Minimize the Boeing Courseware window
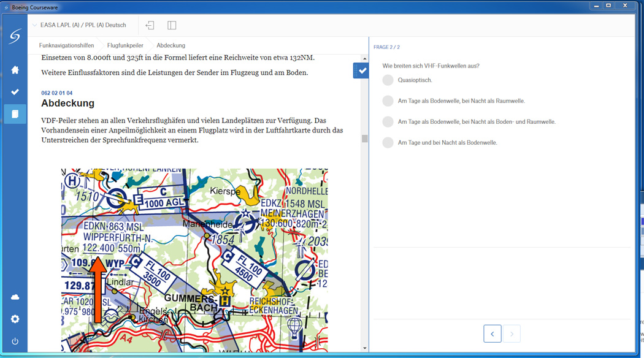The image size is (644, 358). (x=596, y=6)
